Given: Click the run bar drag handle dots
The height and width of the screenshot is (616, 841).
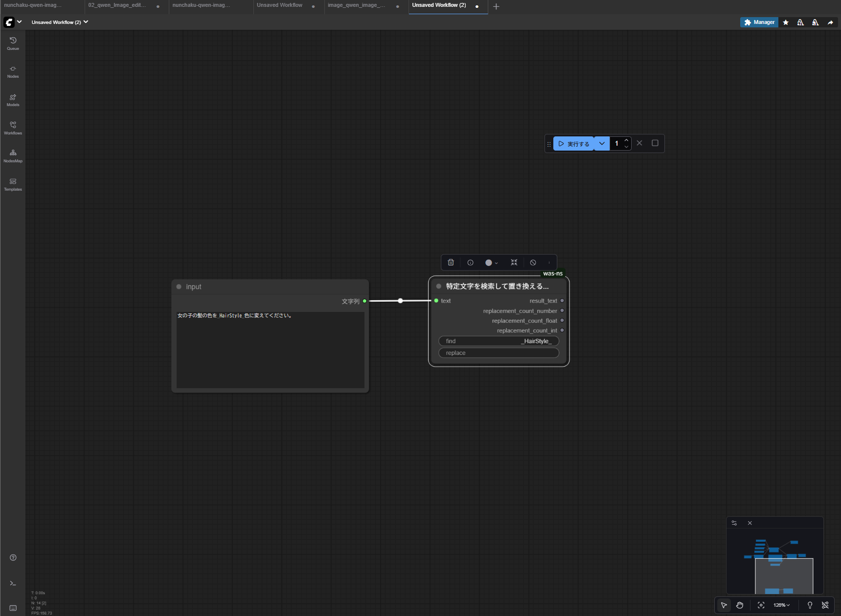Looking at the screenshot, I should [x=549, y=144].
